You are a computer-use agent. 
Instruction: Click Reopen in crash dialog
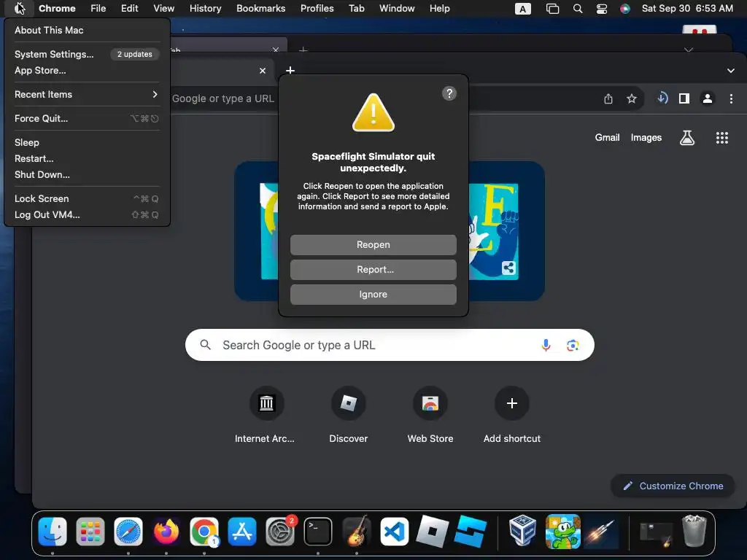pyautogui.click(x=373, y=245)
